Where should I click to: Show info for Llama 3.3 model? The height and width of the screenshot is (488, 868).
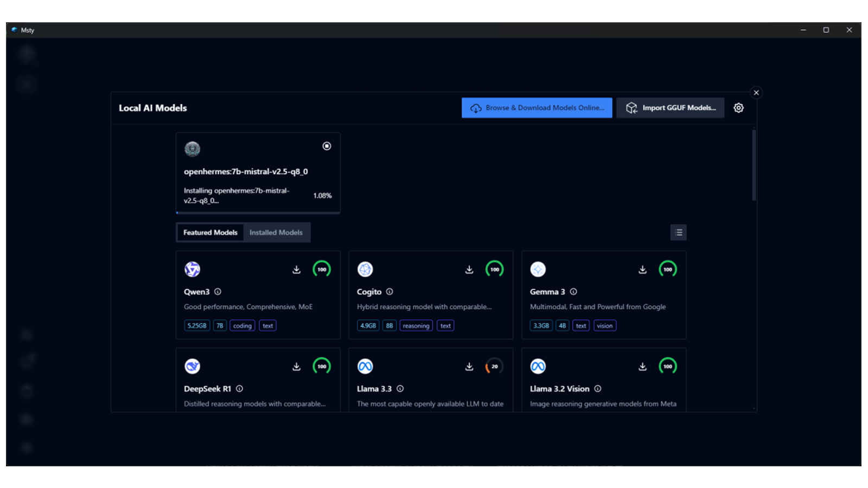[400, 389]
